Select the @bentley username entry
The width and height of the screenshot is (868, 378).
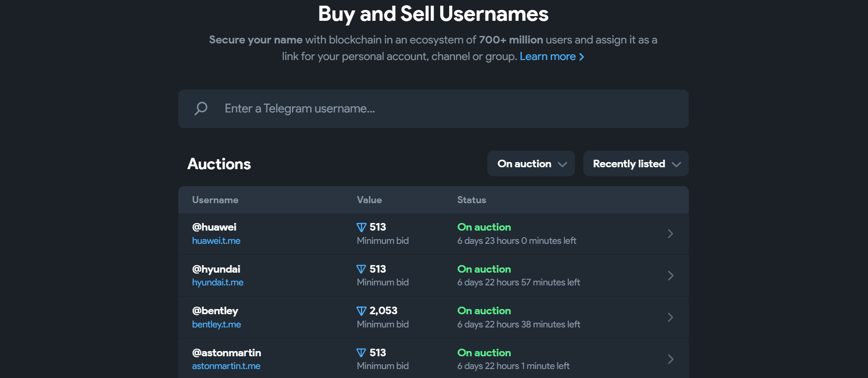click(x=215, y=311)
